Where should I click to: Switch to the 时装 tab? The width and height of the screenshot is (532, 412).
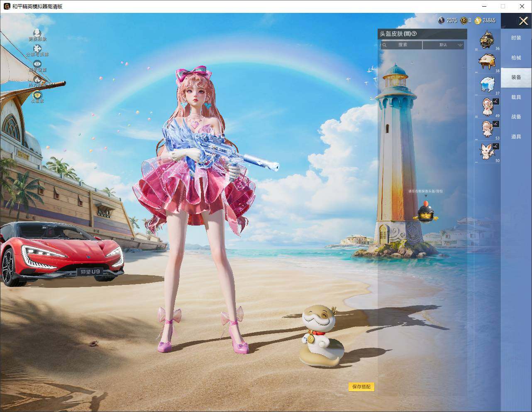pos(516,38)
